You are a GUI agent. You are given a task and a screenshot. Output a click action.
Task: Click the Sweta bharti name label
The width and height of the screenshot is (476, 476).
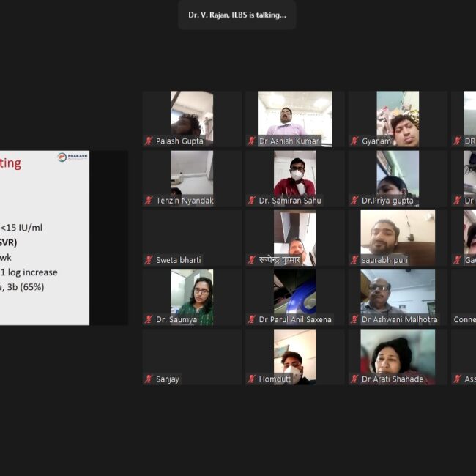click(x=178, y=260)
